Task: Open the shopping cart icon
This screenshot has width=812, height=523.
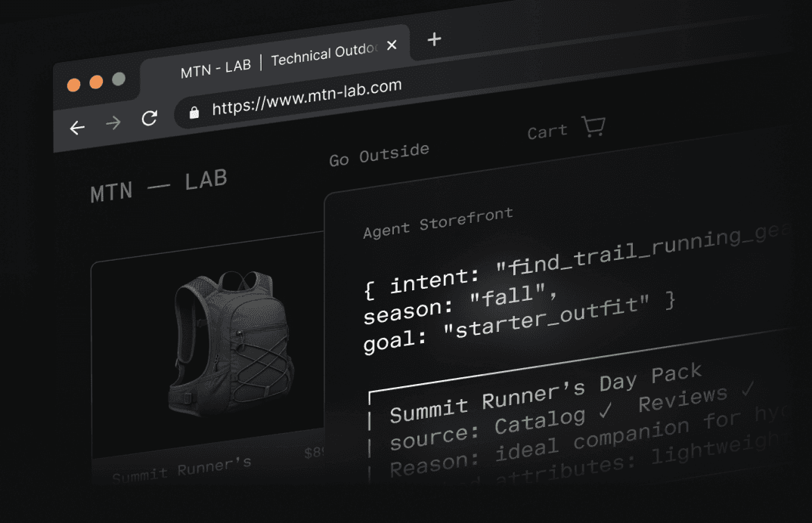Action: click(x=594, y=125)
